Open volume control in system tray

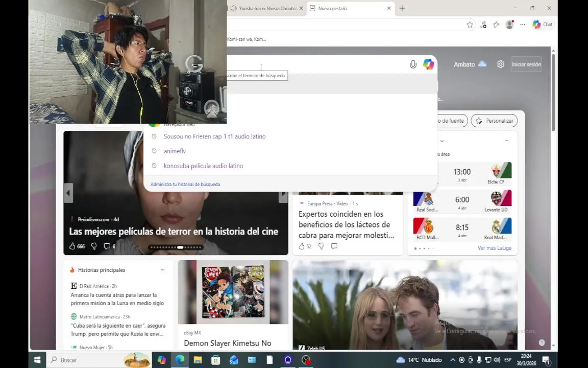(497, 360)
